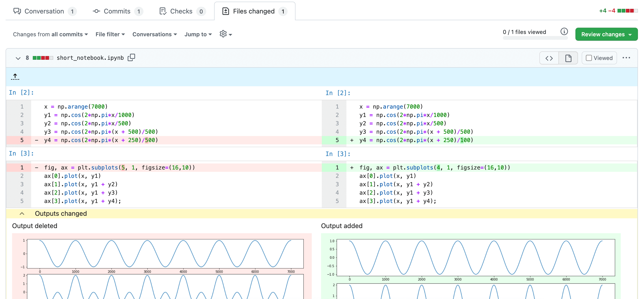The height and width of the screenshot is (299, 644).
Task: Click line number 5 in the new code
Action: [337, 140]
